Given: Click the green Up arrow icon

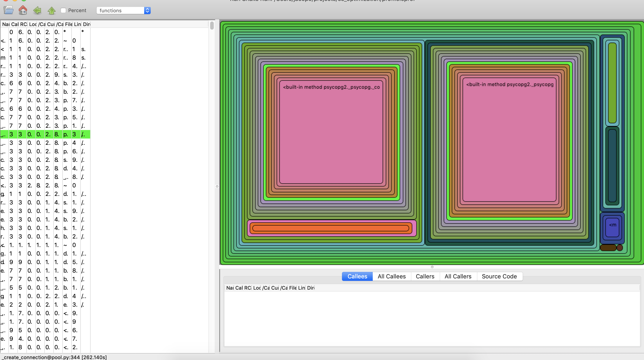Looking at the screenshot, I should 51,10.
